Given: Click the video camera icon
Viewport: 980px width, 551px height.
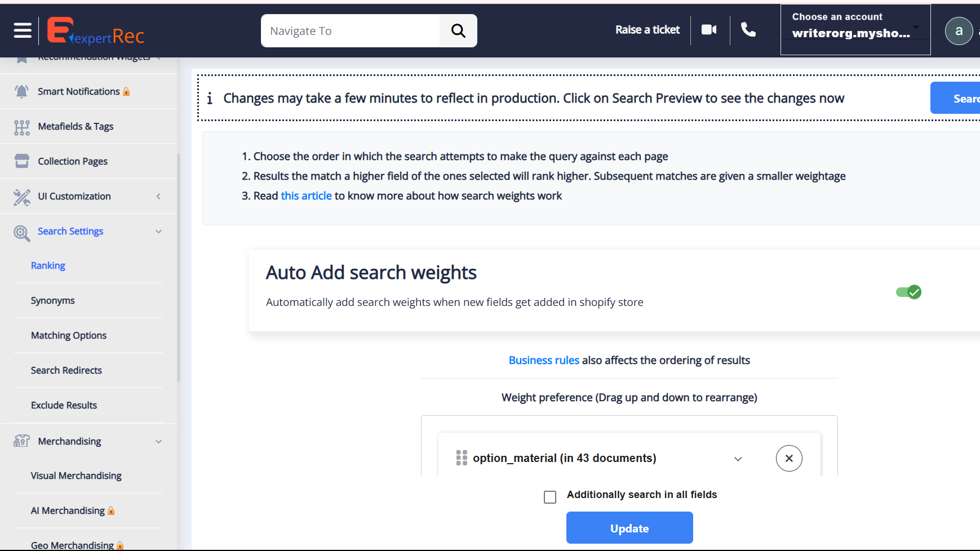Looking at the screenshot, I should pos(709,30).
